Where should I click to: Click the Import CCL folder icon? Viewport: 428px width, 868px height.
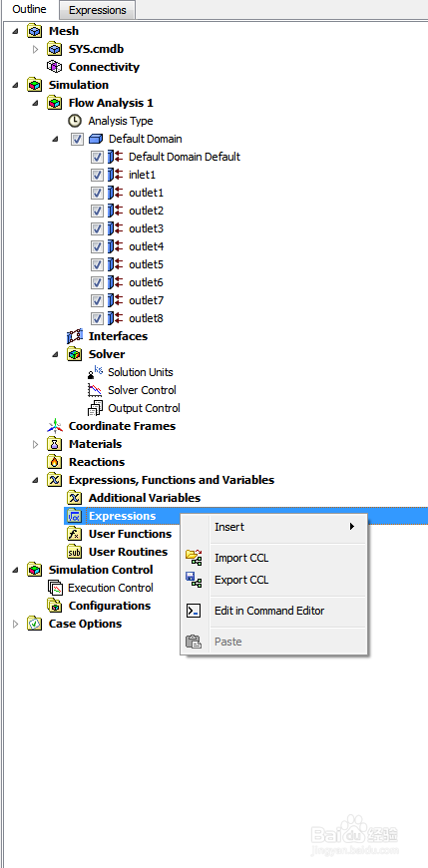[x=194, y=558]
